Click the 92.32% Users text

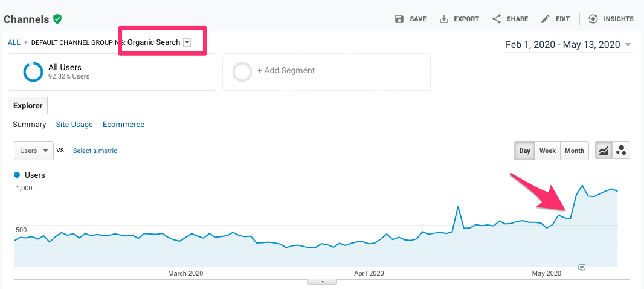(x=69, y=76)
